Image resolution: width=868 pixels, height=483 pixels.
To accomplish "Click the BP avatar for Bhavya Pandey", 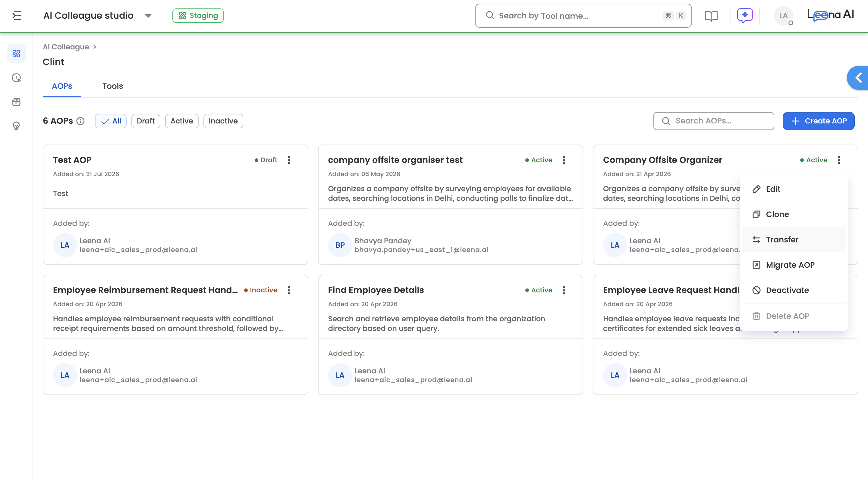I will pyautogui.click(x=340, y=245).
